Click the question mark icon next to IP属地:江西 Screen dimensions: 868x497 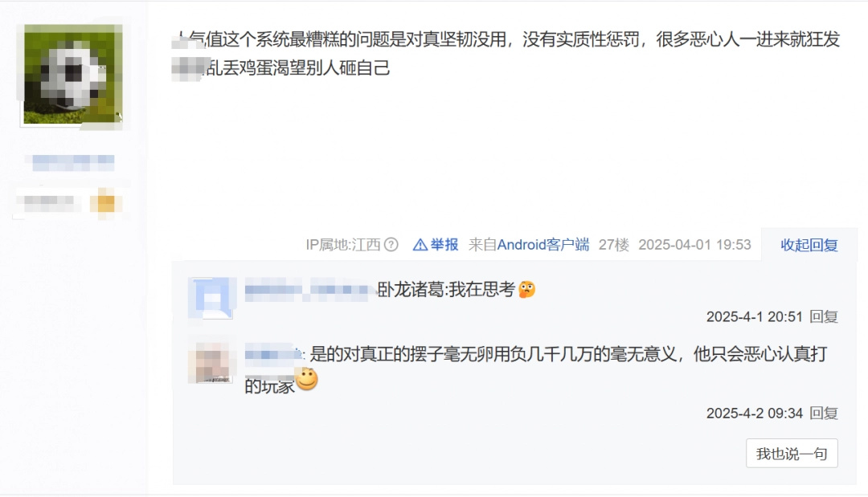pos(391,244)
